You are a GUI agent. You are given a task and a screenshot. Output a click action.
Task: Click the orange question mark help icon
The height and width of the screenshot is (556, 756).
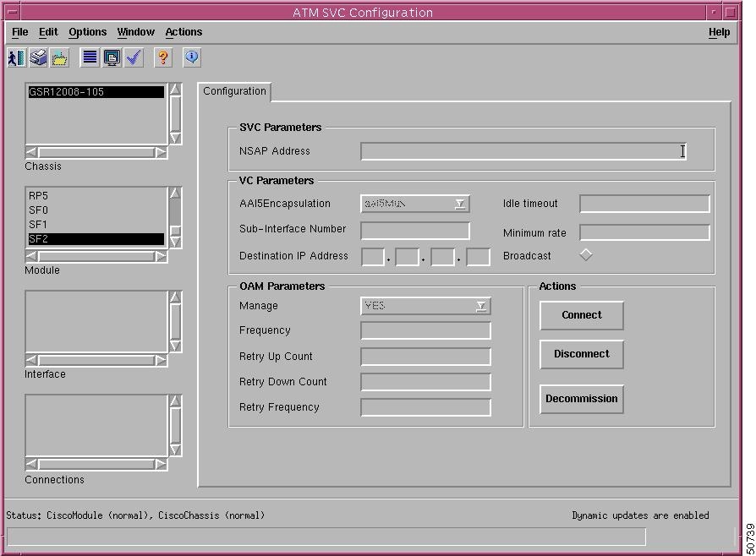click(x=163, y=57)
